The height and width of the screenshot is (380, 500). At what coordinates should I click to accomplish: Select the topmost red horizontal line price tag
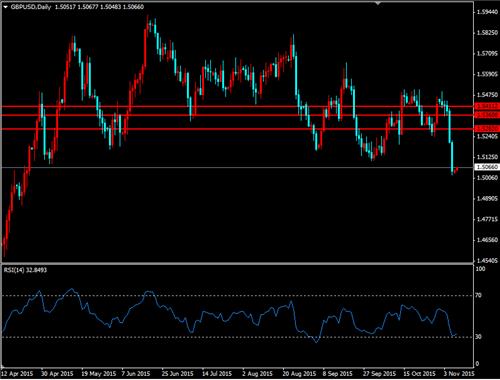pyautogui.click(x=487, y=106)
